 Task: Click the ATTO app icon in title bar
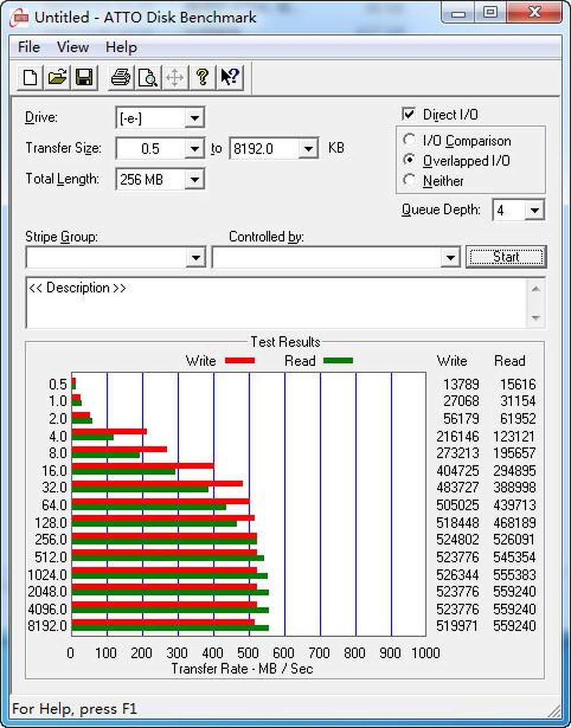coord(20,17)
